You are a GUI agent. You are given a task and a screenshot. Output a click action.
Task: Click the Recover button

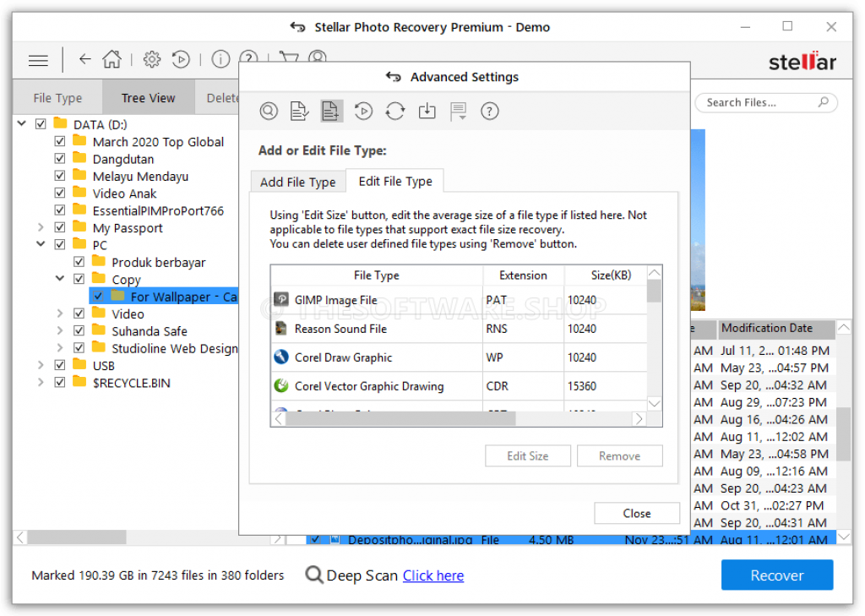(777, 575)
